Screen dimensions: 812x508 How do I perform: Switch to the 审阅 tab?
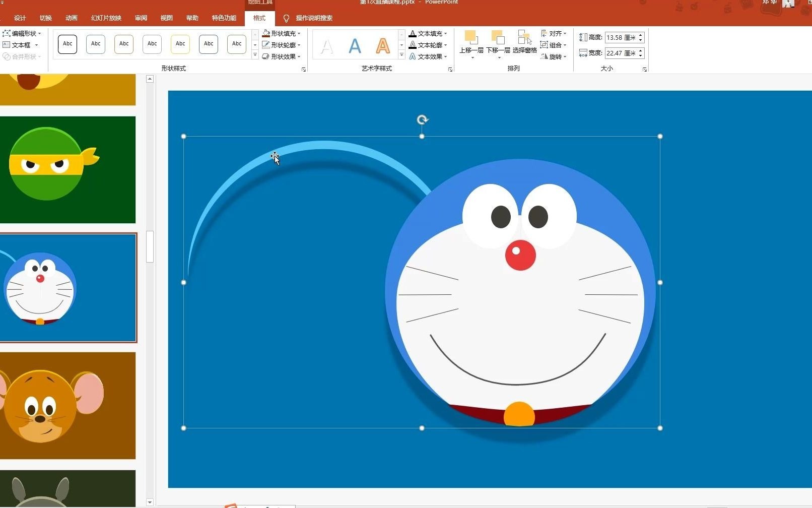141,18
